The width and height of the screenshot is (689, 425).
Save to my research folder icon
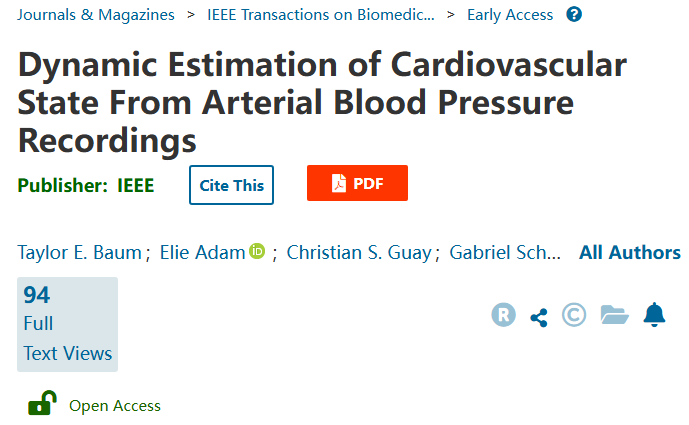[614, 315]
